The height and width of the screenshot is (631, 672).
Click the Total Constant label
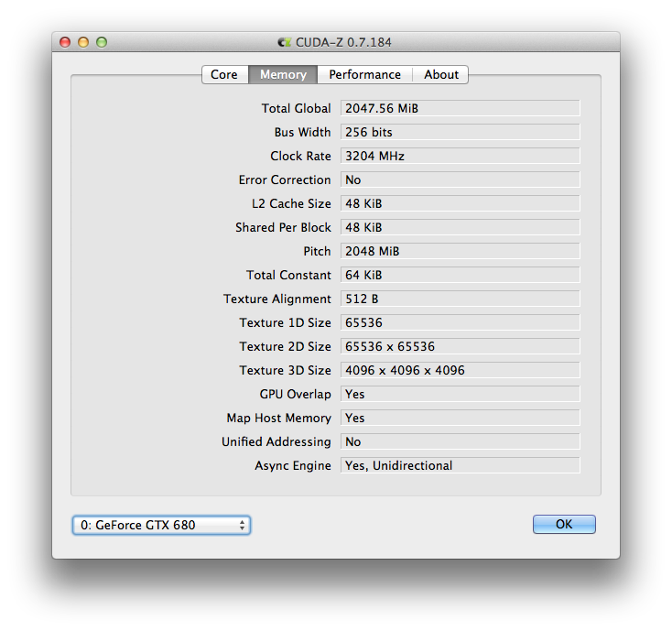(288, 275)
